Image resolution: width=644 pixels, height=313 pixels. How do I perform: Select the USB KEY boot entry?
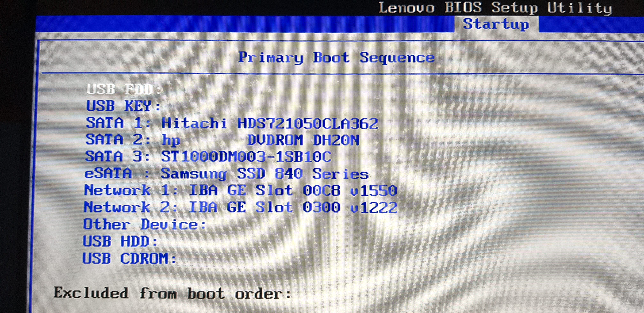click(123, 106)
